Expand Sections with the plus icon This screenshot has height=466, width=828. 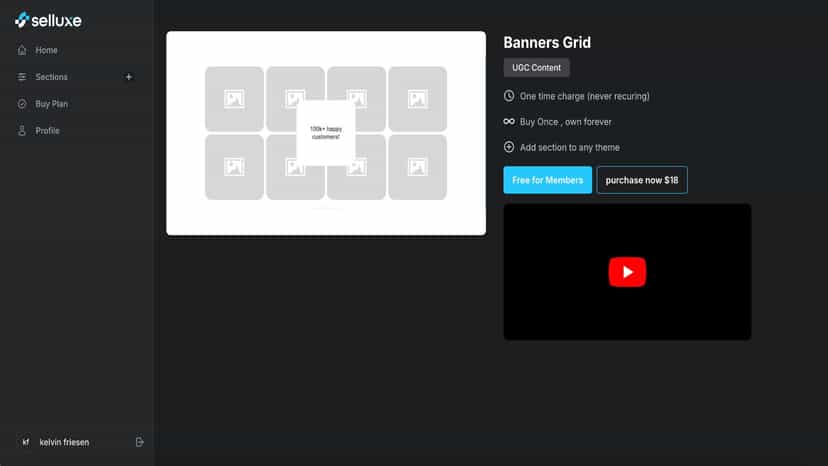tap(128, 77)
